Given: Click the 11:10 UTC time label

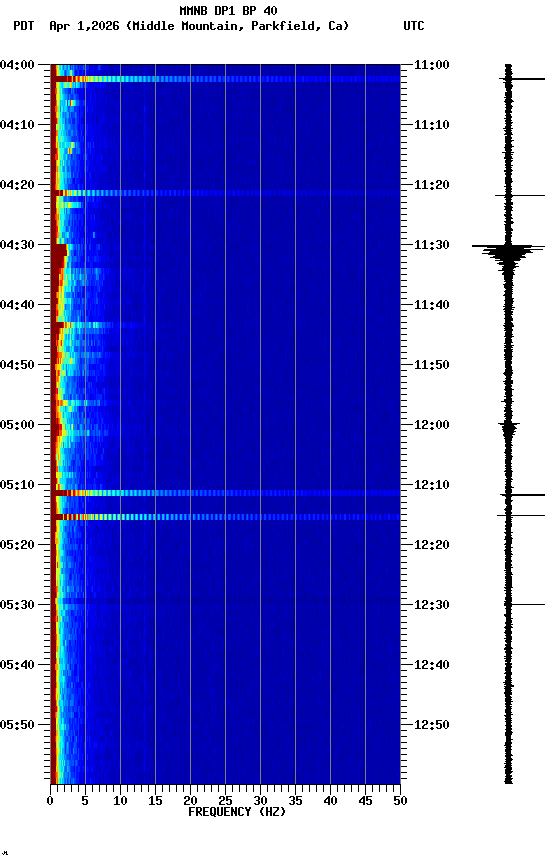Looking at the screenshot, I should tap(432, 125).
